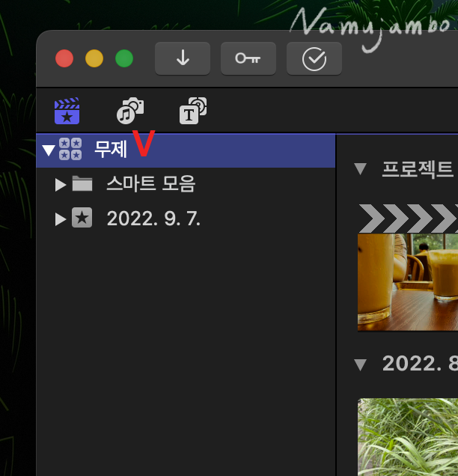This screenshot has height=476, width=458.
Task: Show the Photos and Audio sidebar
Action: pos(130,111)
